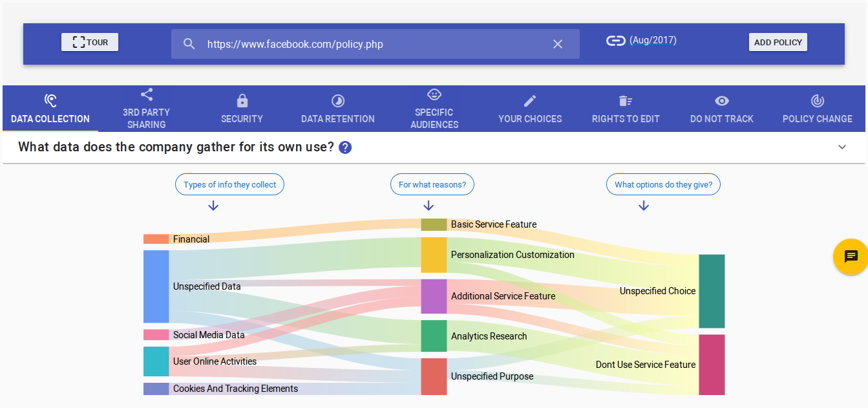
Task: Open the yellow chat feedback button
Action: tap(851, 257)
